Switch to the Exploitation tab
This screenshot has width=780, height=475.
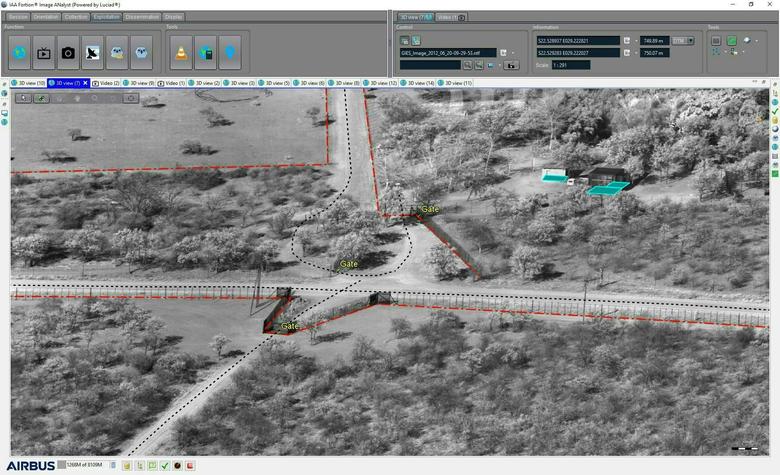106,17
